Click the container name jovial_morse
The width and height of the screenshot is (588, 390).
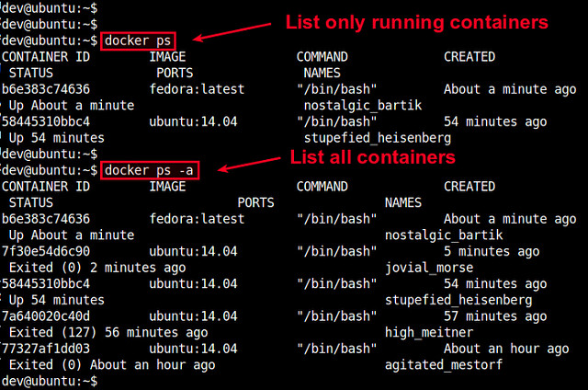tap(429, 268)
